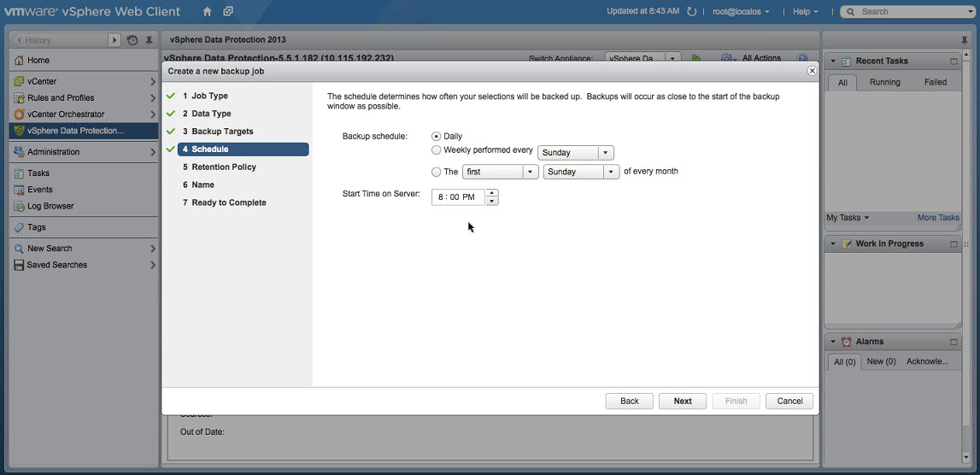Switch to the Alarms All (0) tab

[844, 361]
